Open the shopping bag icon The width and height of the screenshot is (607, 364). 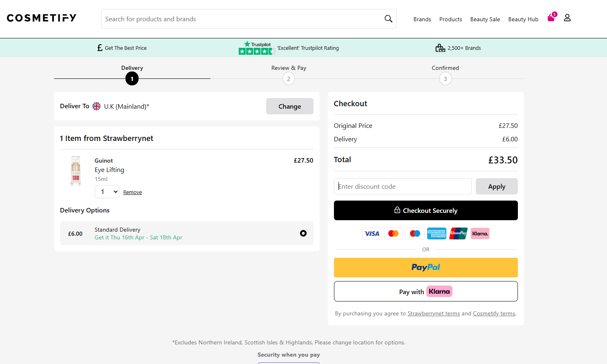[552, 17]
